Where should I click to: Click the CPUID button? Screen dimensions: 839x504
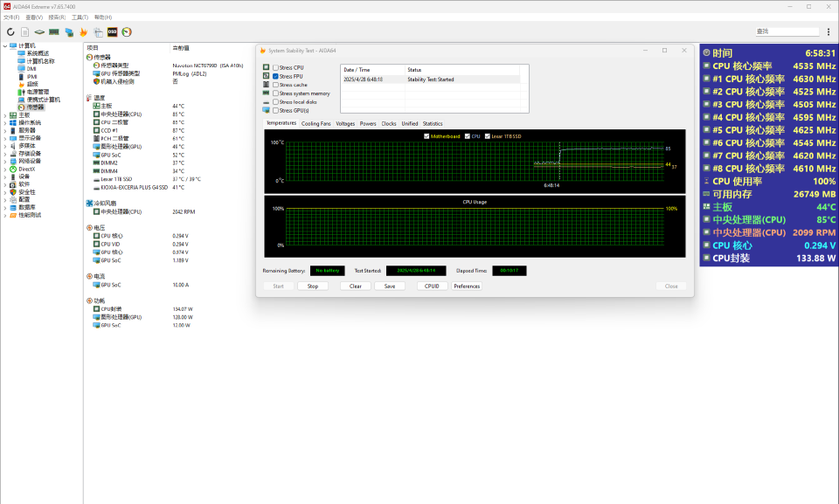point(433,286)
